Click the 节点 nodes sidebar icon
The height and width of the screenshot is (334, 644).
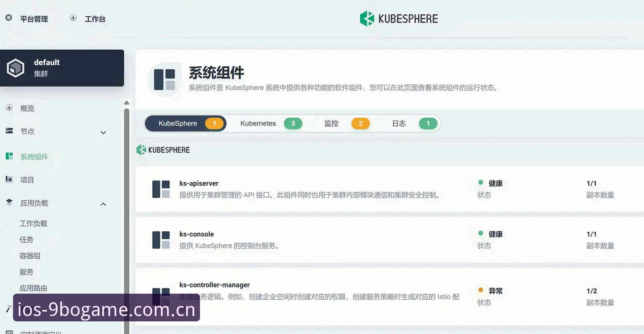tap(9, 131)
